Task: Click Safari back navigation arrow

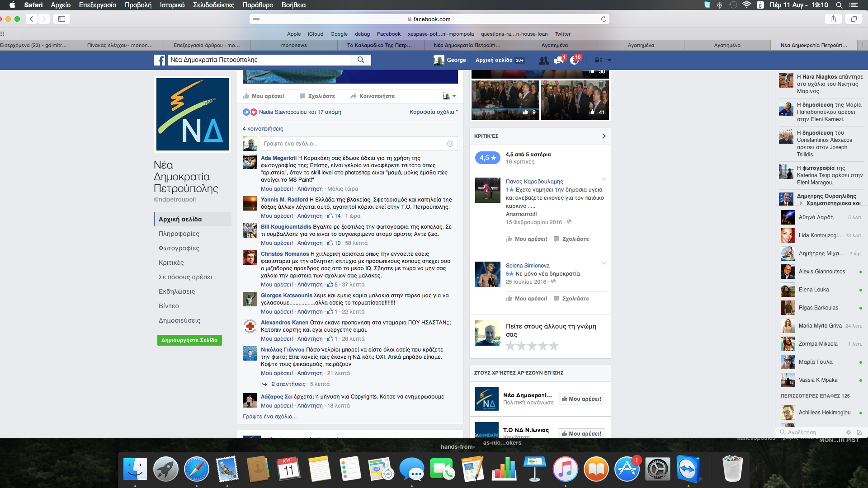Action: [x=32, y=19]
